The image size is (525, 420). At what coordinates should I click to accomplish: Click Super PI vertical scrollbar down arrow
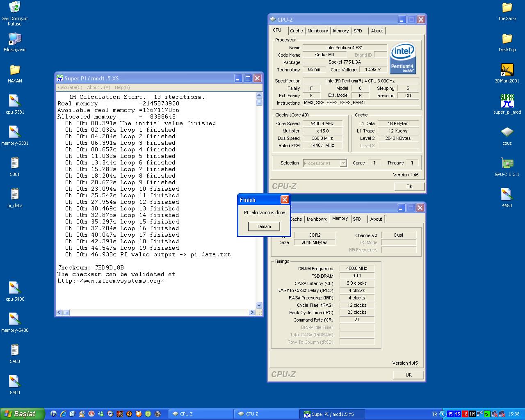[x=259, y=305]
